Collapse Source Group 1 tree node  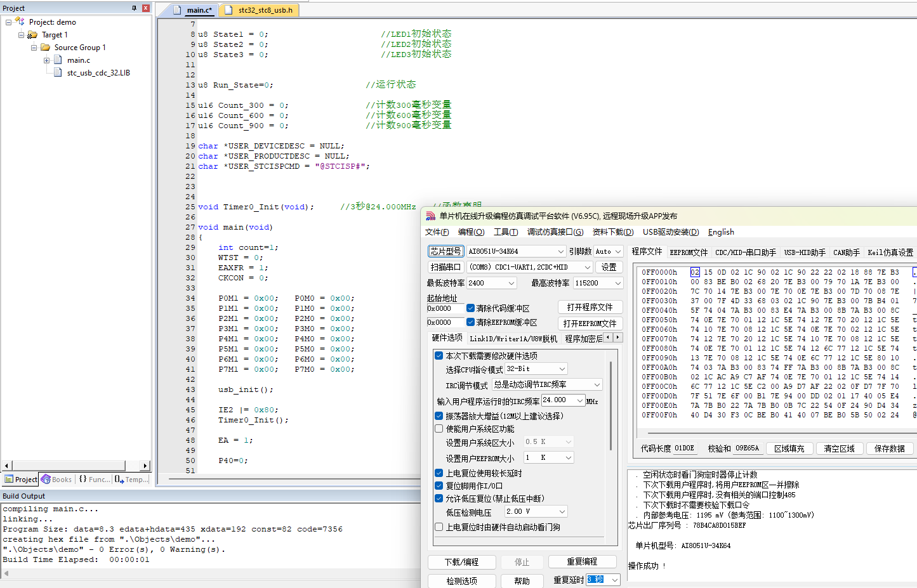34,48
